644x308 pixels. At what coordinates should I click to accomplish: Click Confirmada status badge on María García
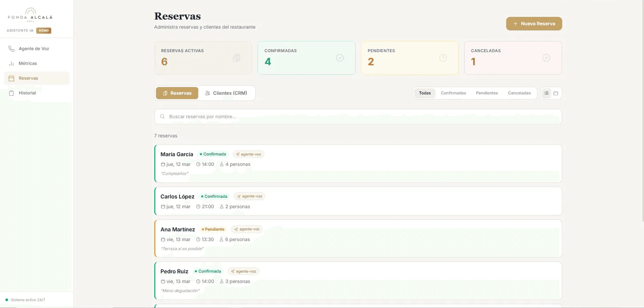tap(213, 154)
